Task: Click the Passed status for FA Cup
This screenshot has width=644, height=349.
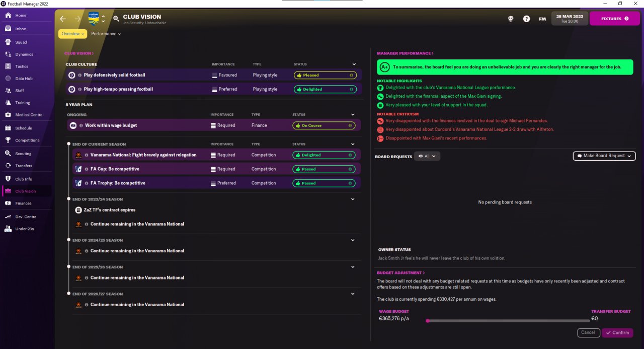Action: (324, 169)
